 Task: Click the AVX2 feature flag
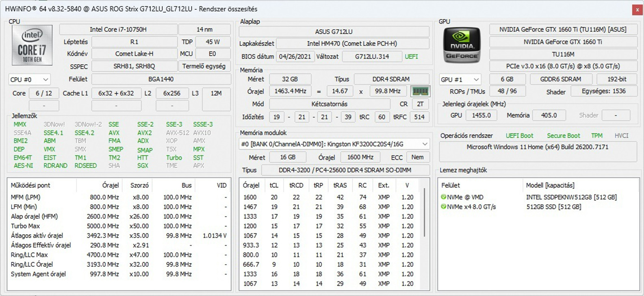click(x=144, y=133)
